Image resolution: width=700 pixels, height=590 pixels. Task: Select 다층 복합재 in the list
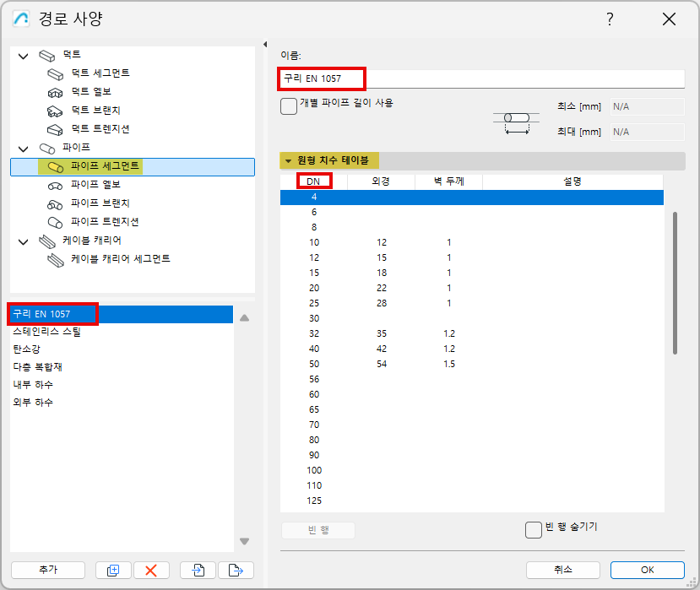point(122,367)
